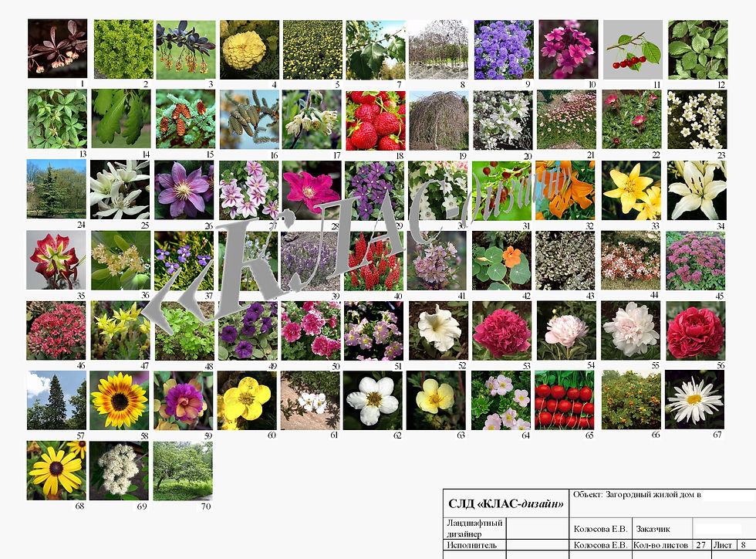
Task: Select photo 18 showing ripe strawberries
Action: pyautogui.click(x=376, y=120)
